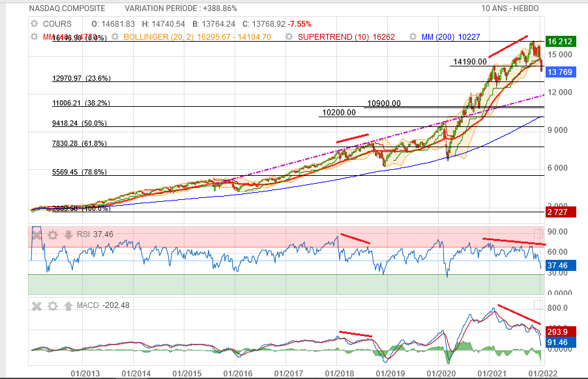
Task: Select the 12970.97 (23.6%) Fibonacci label
Action: [x=81, y=78]
